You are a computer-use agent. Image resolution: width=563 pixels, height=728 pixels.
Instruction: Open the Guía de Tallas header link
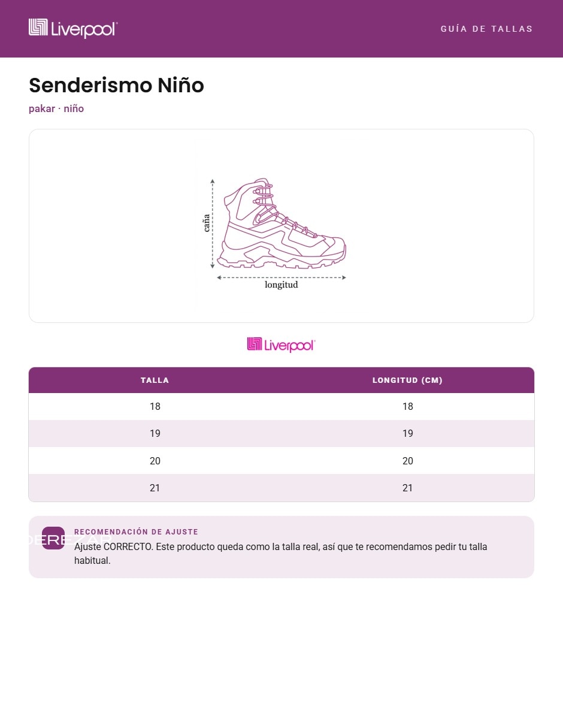486,29
